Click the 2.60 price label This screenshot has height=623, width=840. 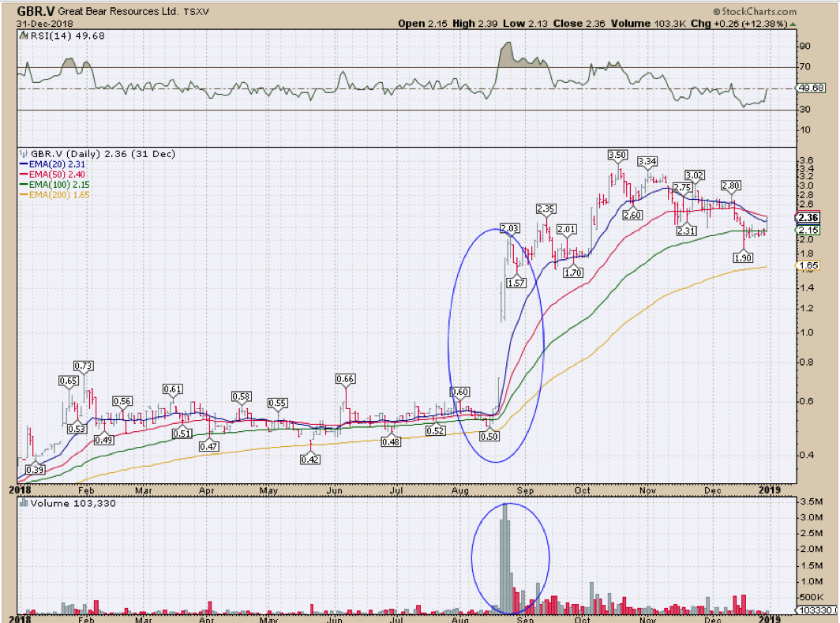[632, 215]
